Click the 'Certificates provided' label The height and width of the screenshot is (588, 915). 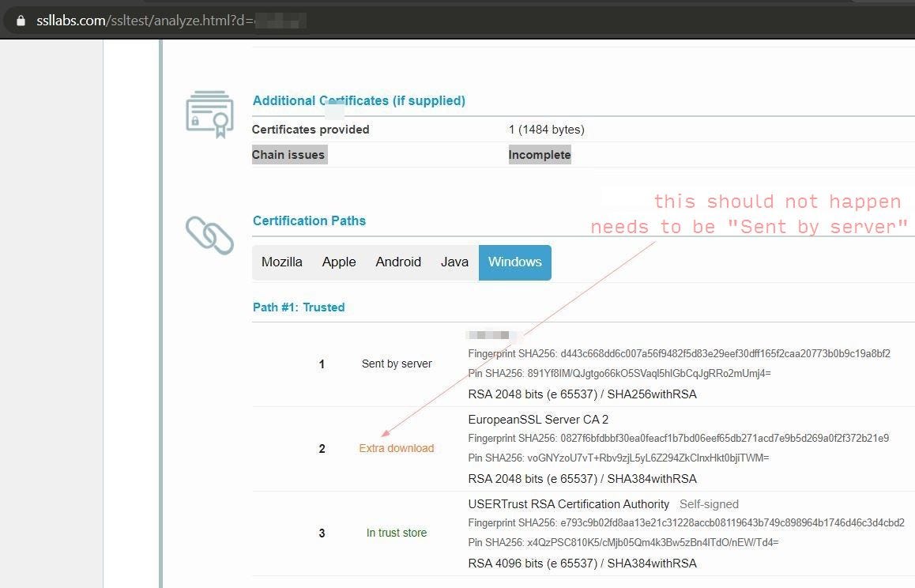311,130
